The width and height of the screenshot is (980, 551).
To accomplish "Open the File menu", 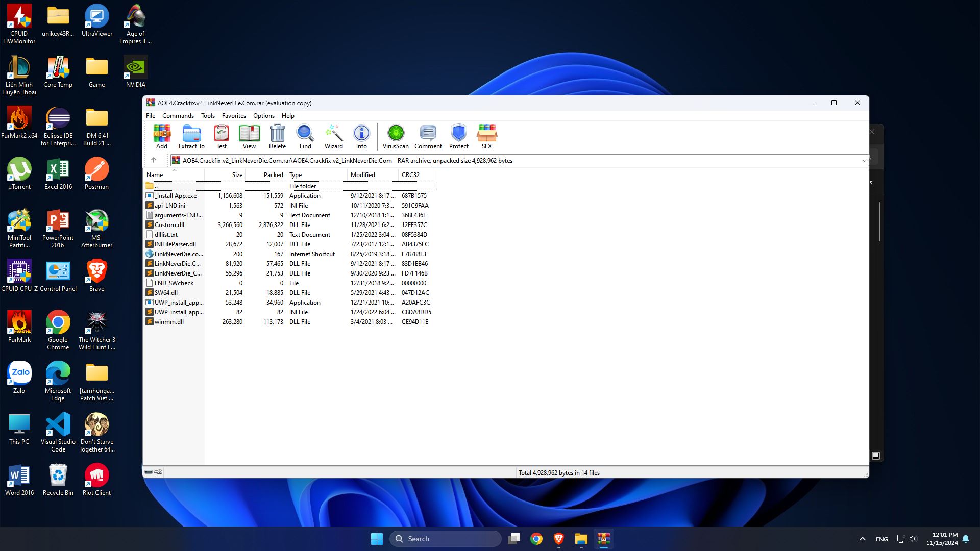I will click(150, 115).
